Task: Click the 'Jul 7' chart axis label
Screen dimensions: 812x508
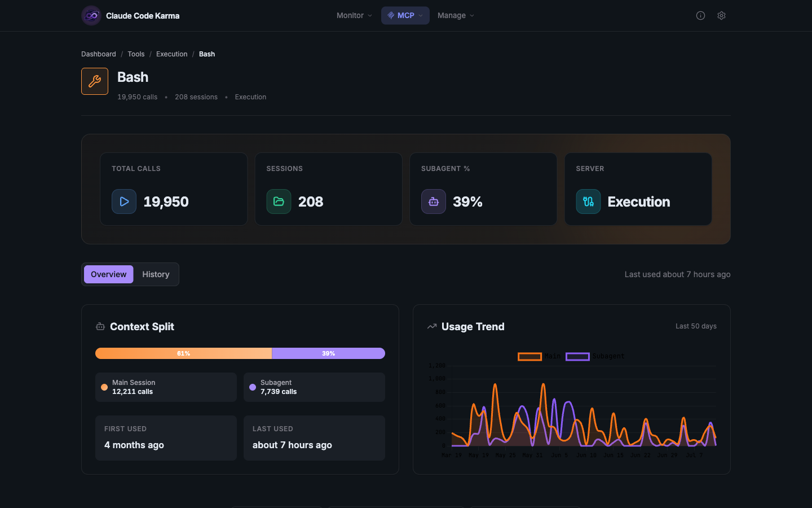Action: coord(694,455)
